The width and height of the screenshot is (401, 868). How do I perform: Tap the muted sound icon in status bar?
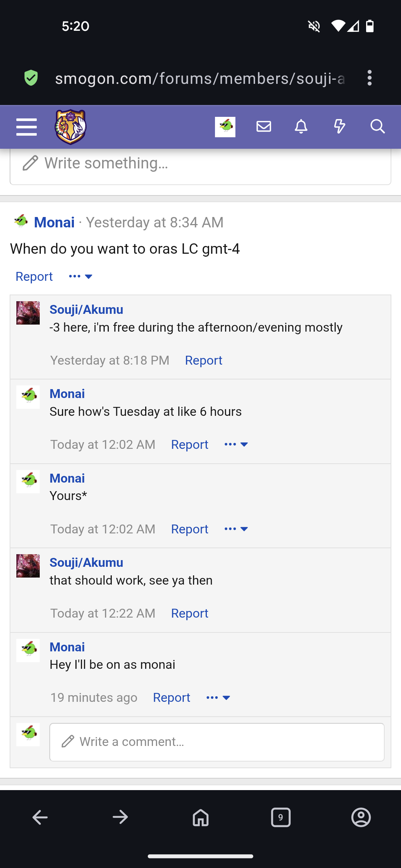click(314, 26)
